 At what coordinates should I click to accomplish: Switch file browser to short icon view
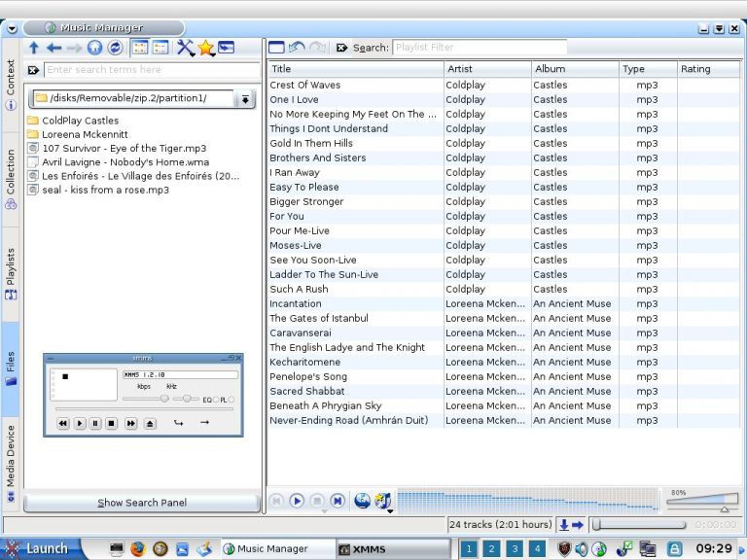pos(140,48)
